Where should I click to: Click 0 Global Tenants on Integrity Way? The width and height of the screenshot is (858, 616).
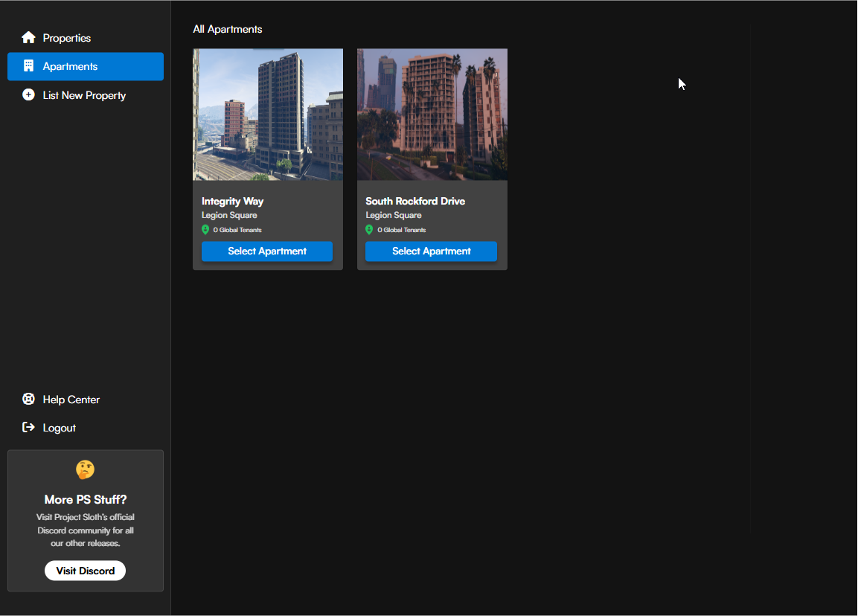click(237, 230)
